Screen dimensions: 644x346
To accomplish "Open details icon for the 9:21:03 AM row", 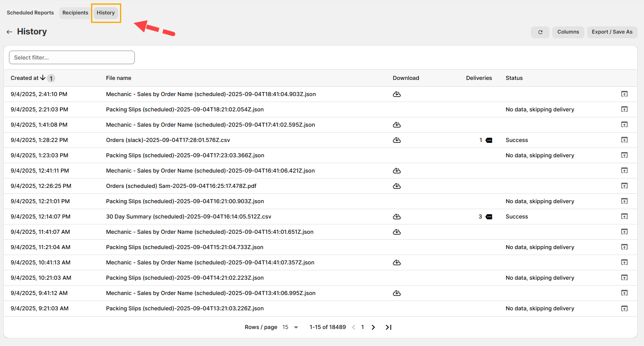I will 624,308.
